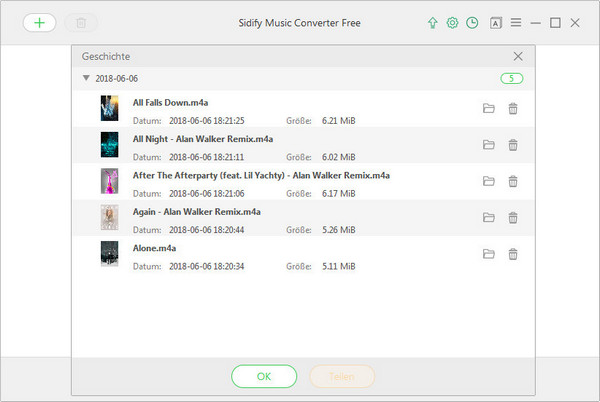
Task: Delete After The Afterparty track entry
Action: [x=513, y=181]
